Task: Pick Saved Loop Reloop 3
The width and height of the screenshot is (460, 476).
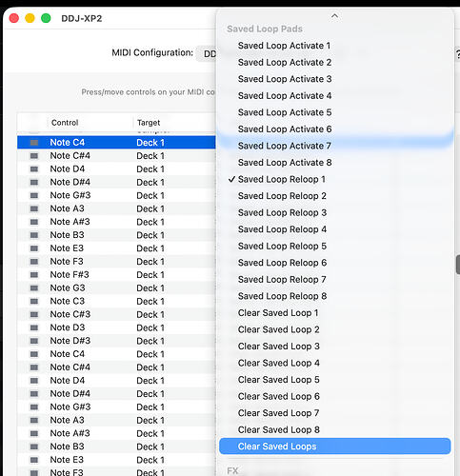Action: click(334, 212)
